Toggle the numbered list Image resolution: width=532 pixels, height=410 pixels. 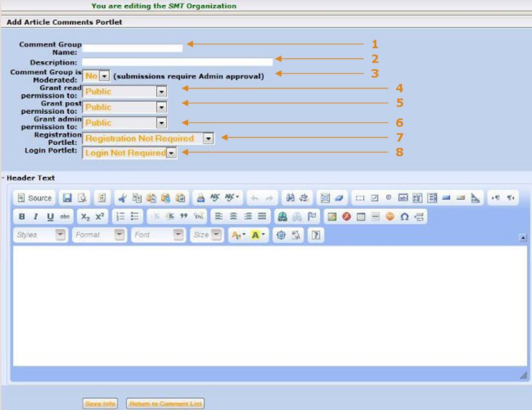[x=121, y=217]
